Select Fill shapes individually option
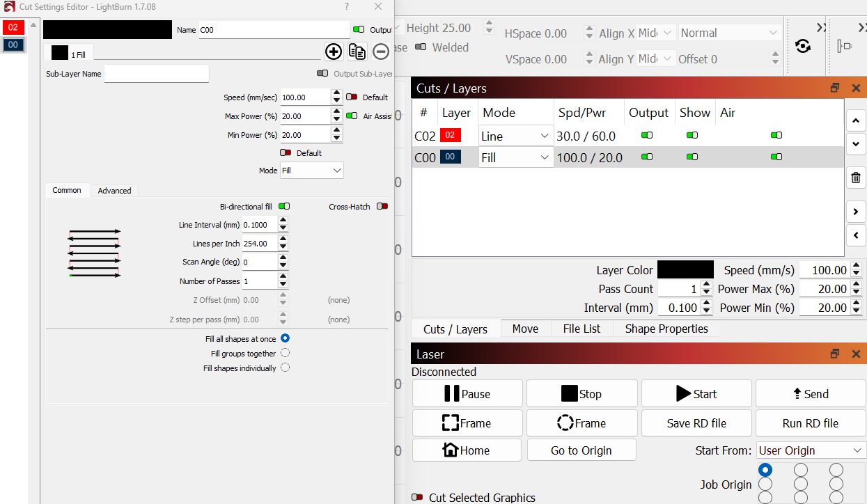 pyautogui.click(x=285, y=368)
